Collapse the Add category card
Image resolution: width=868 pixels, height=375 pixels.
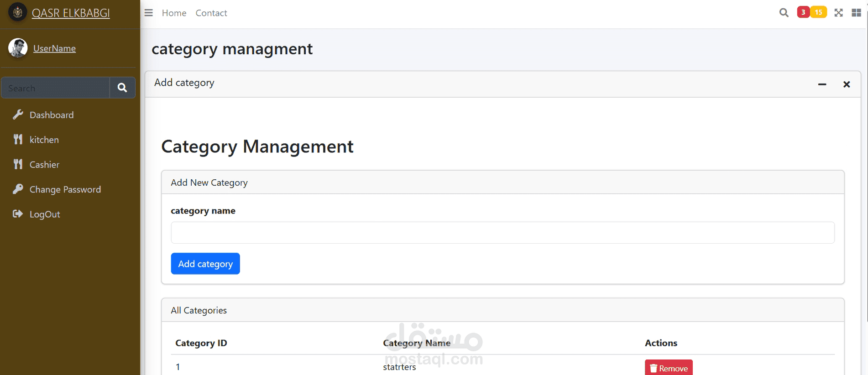(822, 84)
